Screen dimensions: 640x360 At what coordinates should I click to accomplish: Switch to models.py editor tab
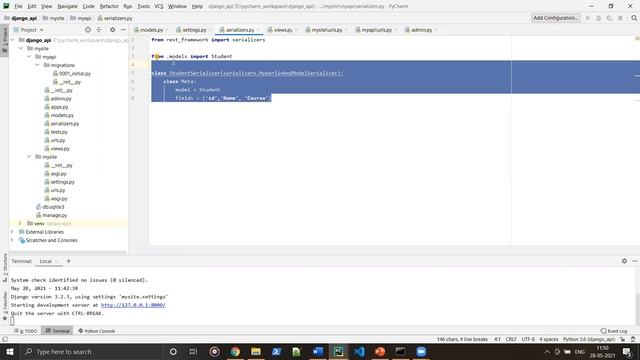(x=151, y=30)
